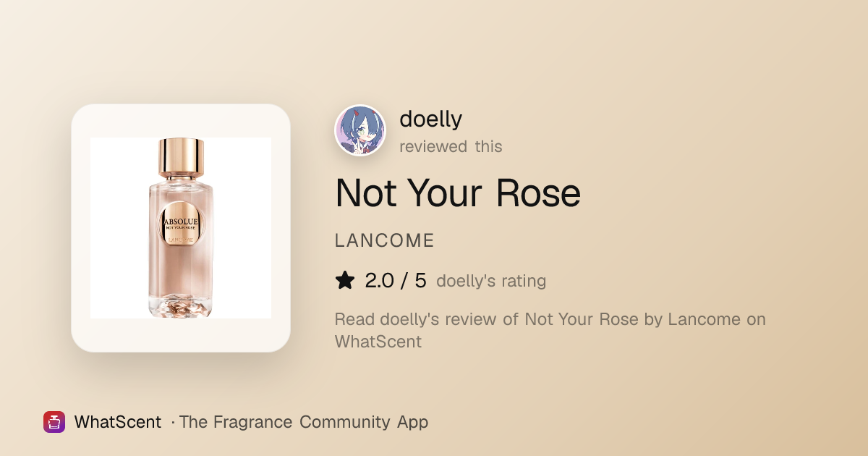Click the 2.0 / 5 rating score
The width and height of the screenshot is (868, 456).
pyautogui.click(x=396, y=281)
